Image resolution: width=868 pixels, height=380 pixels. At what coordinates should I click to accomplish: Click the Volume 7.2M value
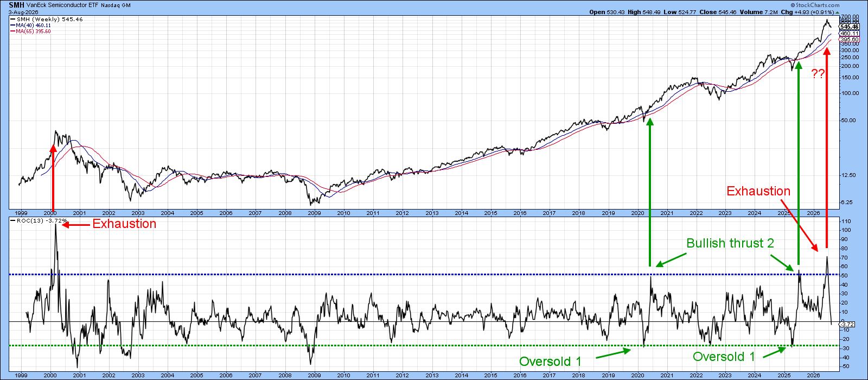pyautogui.click(x=759, y=12)
